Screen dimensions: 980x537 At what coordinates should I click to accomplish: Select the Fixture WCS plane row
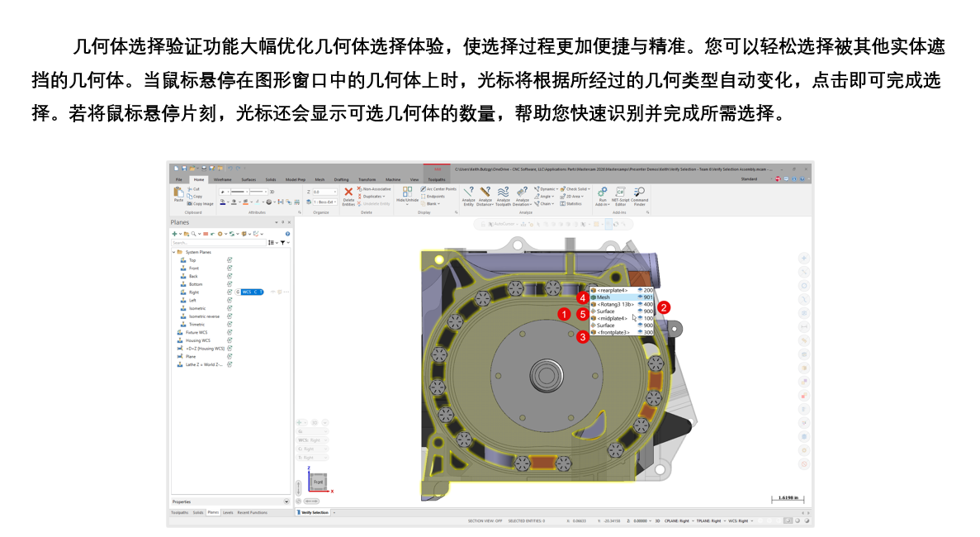(196, 333)
